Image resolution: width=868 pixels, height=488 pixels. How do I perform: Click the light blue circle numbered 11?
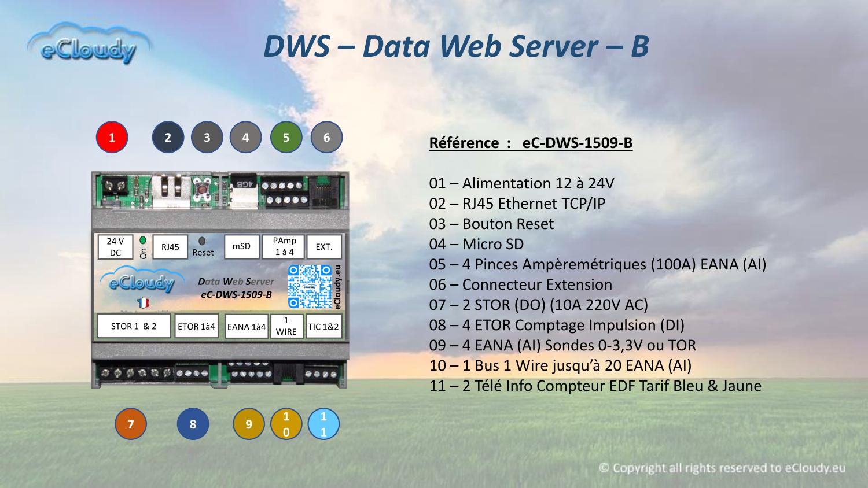coord(323,424)
